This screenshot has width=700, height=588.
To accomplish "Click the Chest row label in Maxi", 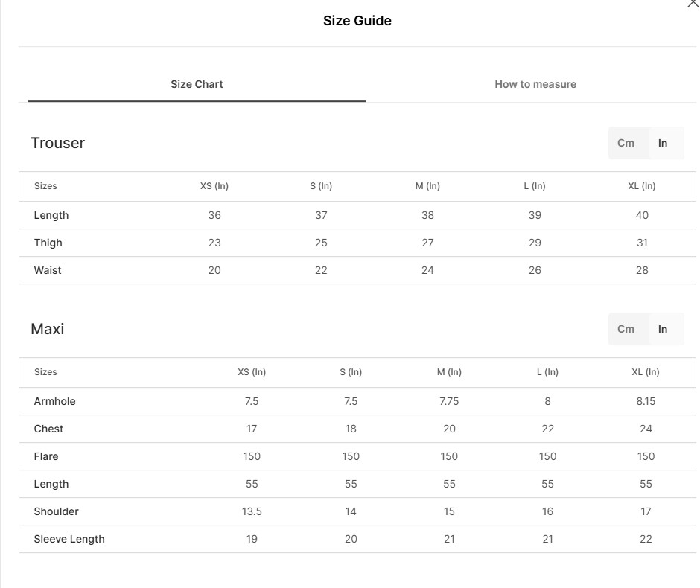I will [48, 429].
